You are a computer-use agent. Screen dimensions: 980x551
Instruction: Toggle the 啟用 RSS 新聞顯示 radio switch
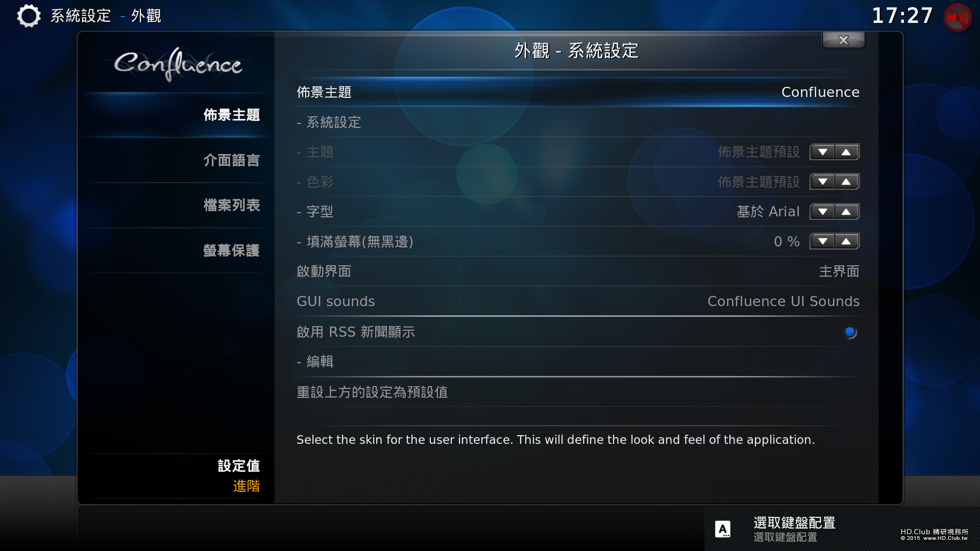pos(850,332)
